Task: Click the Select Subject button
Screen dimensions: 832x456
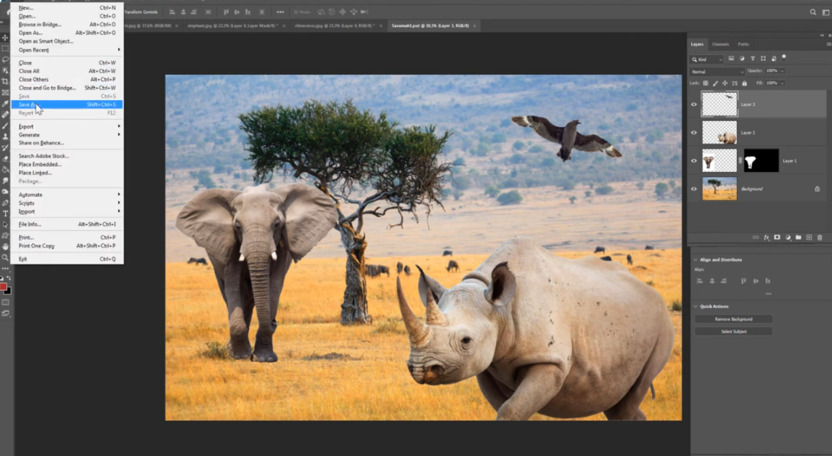Action: (x=733, y=331)
